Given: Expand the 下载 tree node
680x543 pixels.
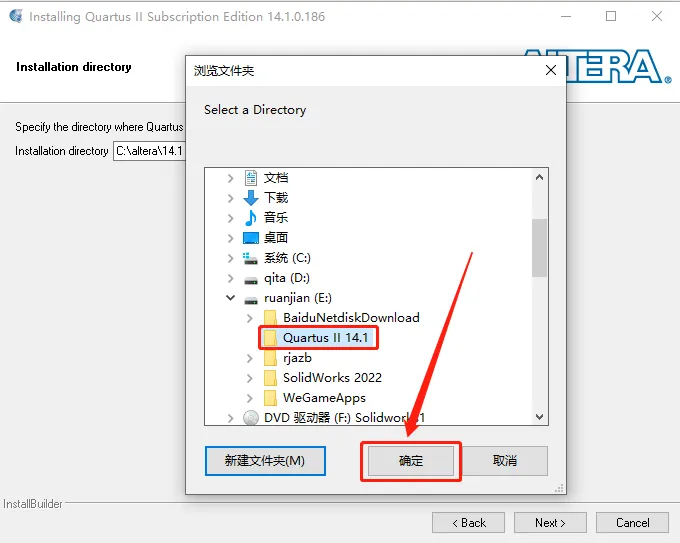Looking at the screenshot, I should (231, 198).
